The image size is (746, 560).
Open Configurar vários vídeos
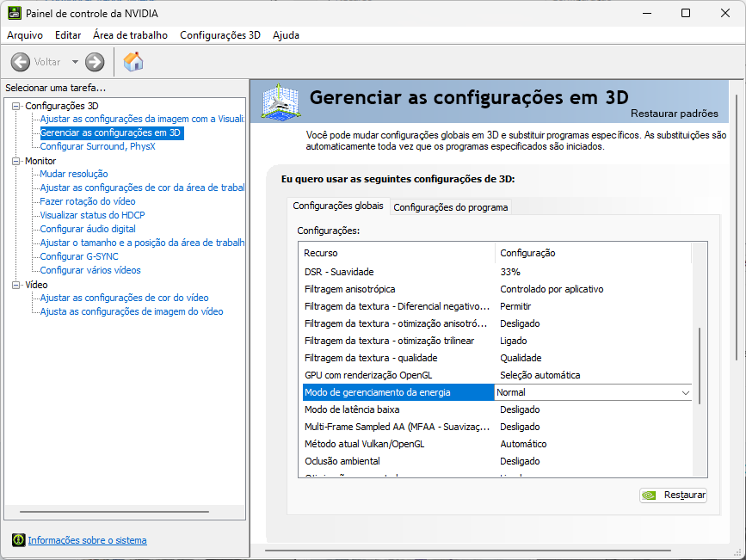tap(90, 271)
